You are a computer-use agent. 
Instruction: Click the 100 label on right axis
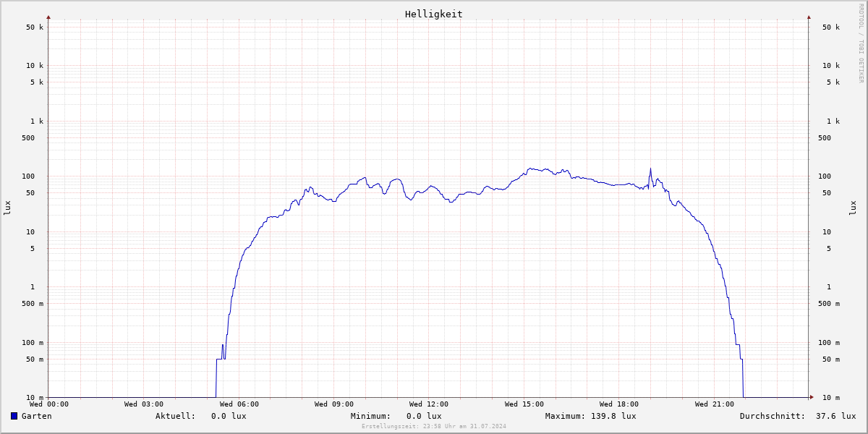(x=825, y=176)
